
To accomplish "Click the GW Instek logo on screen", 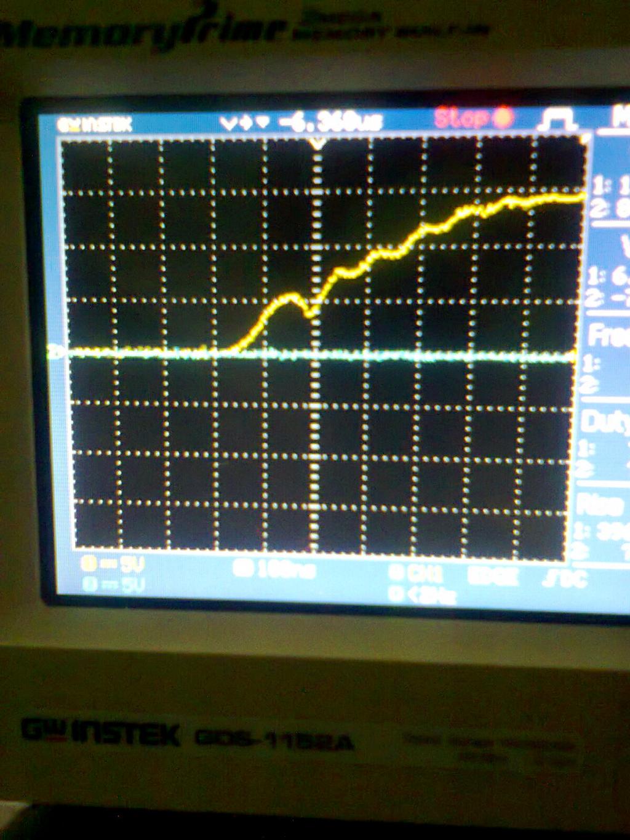I will pos(95,124).
